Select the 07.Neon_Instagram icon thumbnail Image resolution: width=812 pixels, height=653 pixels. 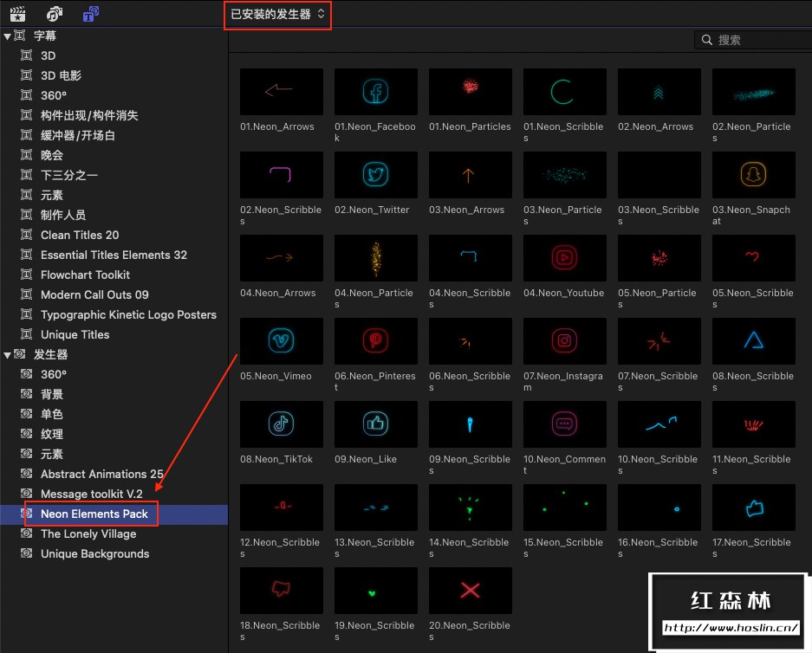(x=564, y=341)
